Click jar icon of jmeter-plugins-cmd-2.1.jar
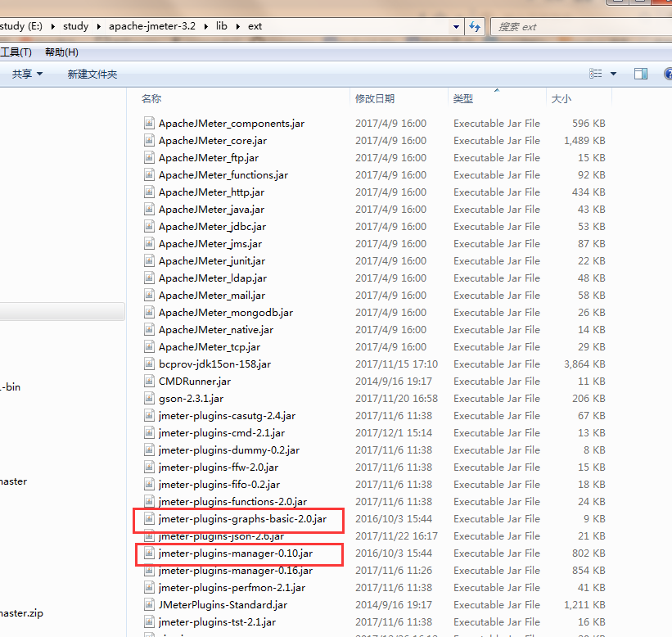The height and width of the screenshot is (637, 672). [149, 432]
